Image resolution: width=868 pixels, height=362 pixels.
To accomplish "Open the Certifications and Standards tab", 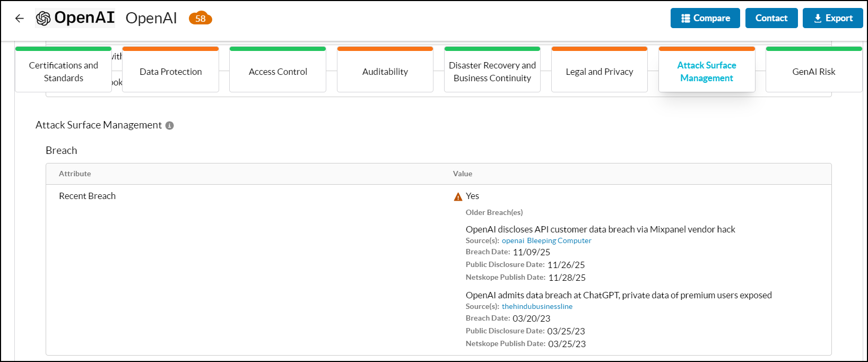I will (63, 72).
